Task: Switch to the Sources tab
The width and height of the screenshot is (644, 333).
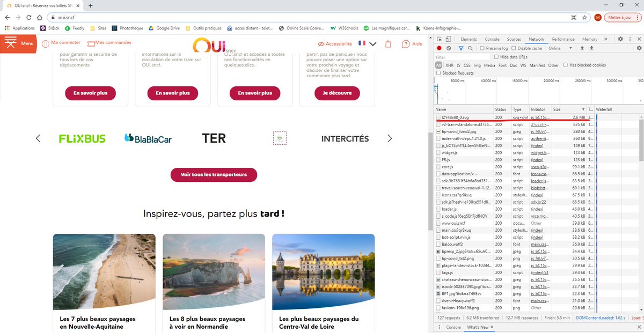Action: (514, 39)
